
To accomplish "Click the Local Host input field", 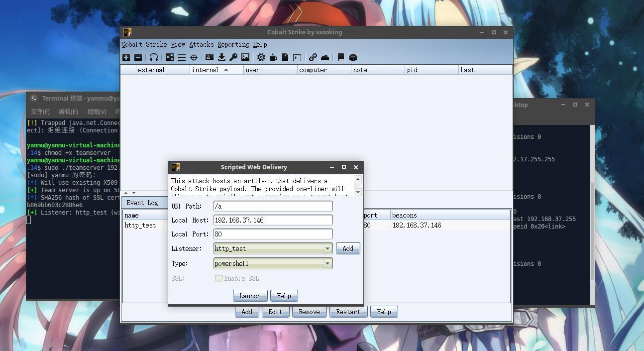I will coord(273,220).
